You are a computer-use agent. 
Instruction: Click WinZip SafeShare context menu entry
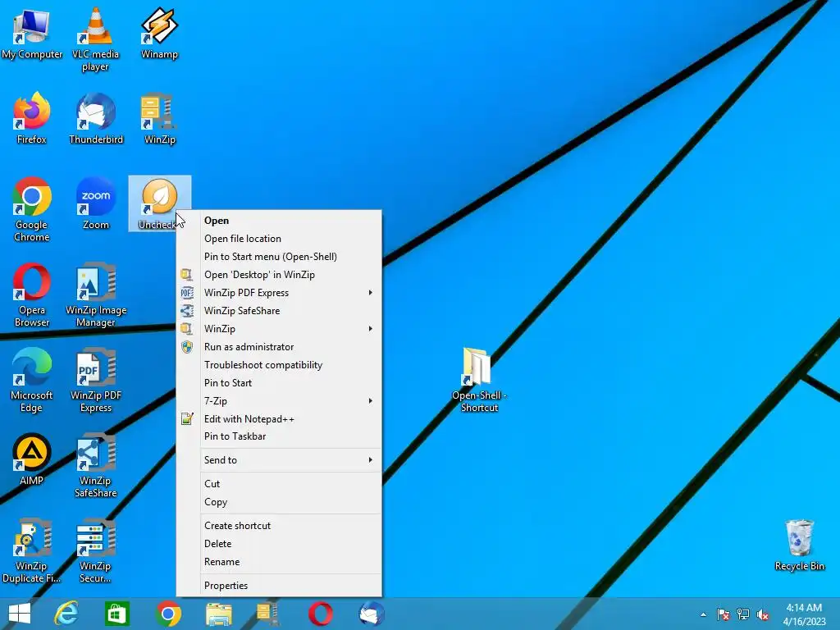tap(279, 311)
